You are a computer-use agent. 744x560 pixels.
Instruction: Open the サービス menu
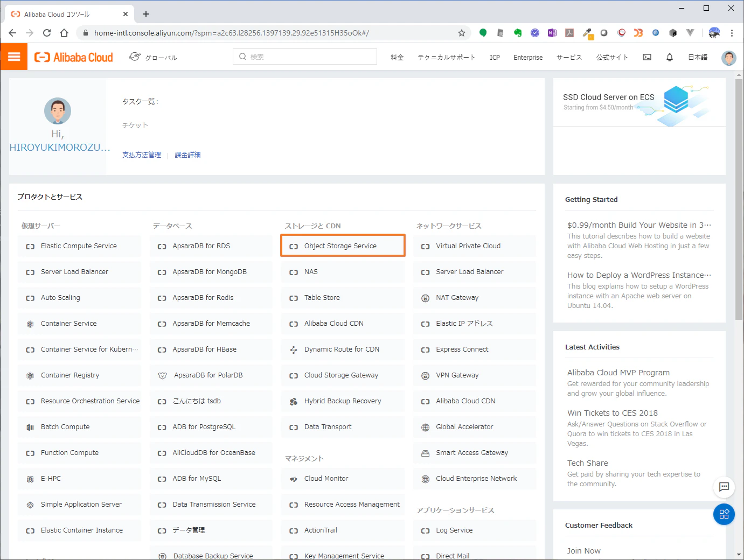coord(569,57)
